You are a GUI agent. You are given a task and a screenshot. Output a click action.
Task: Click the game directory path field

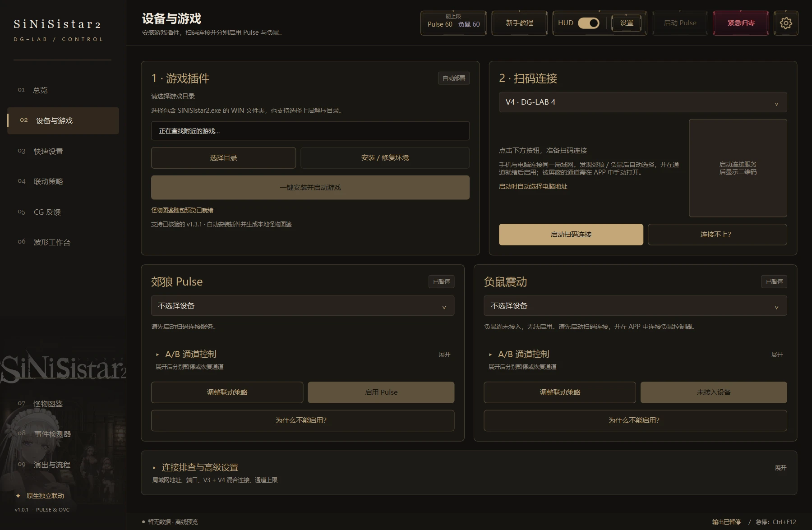(310, 131)
